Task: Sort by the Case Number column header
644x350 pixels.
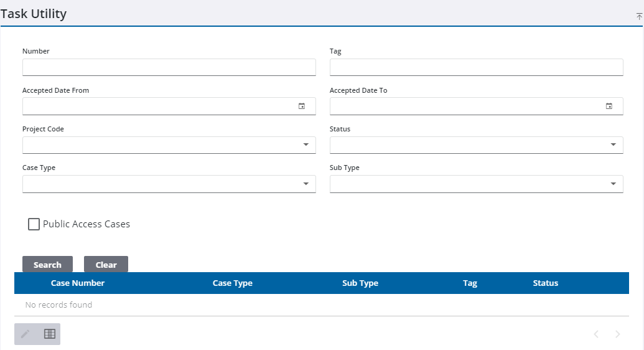Action: [78, 283]
